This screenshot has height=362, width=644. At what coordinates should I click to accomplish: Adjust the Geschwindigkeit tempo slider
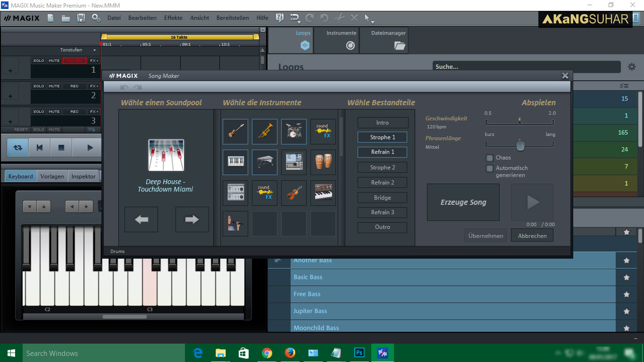pyautogui.click(x=519, y=121)
